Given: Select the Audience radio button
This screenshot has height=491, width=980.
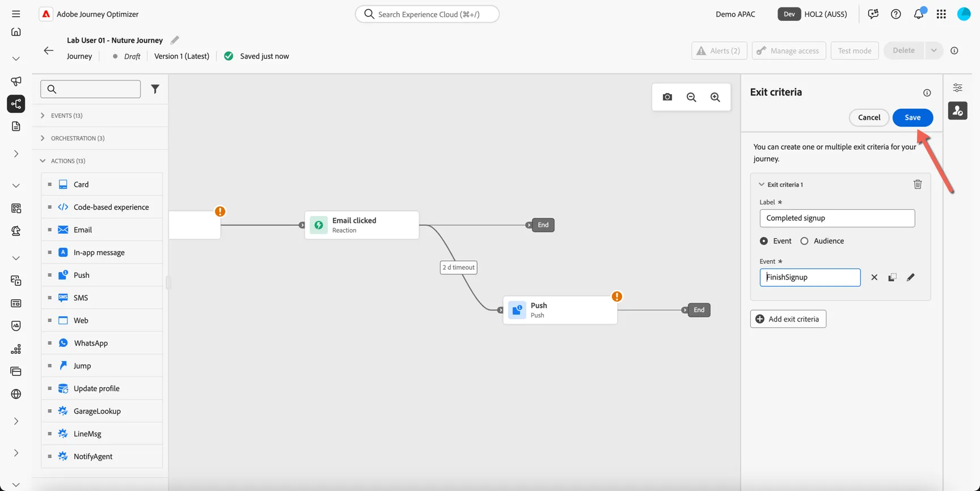Looking at the screenshot, I should click(804, 241).
